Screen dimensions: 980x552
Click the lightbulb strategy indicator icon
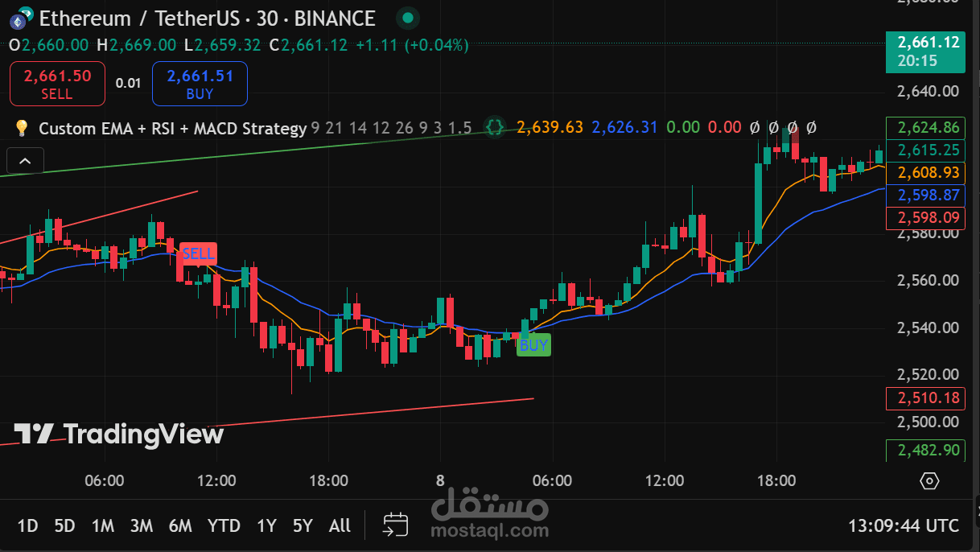22,128
